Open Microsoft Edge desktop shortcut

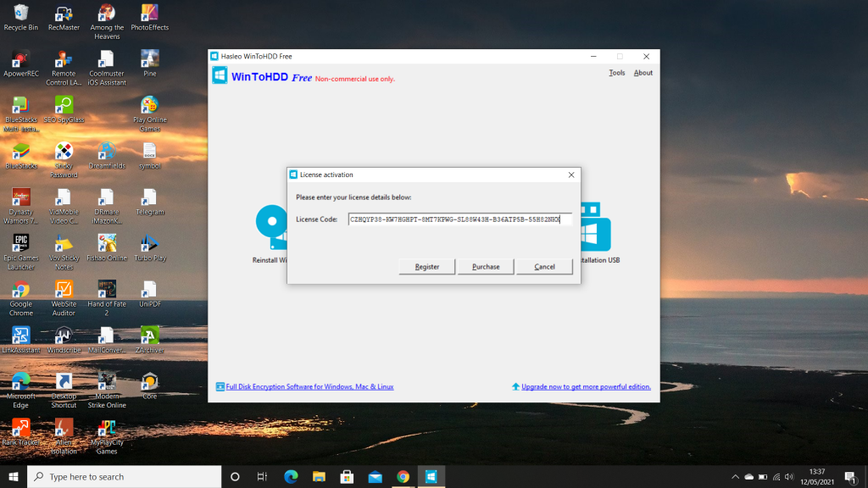(x=21, y=391)
